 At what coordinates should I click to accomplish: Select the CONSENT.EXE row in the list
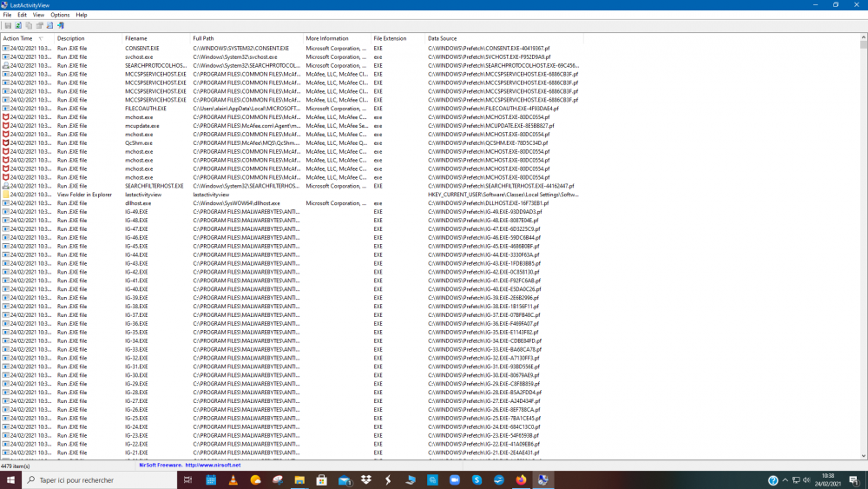(x=142, y=48)
